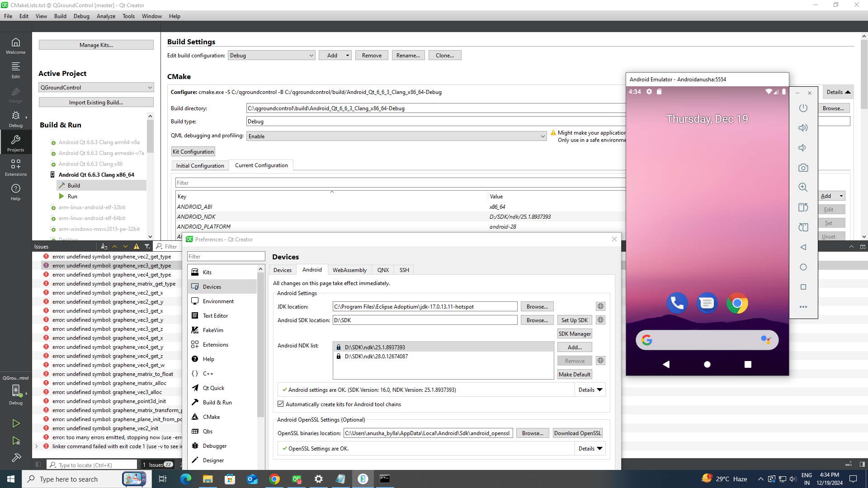
Task: Expand Android settings Details
Action: click(x=590, y=390)
